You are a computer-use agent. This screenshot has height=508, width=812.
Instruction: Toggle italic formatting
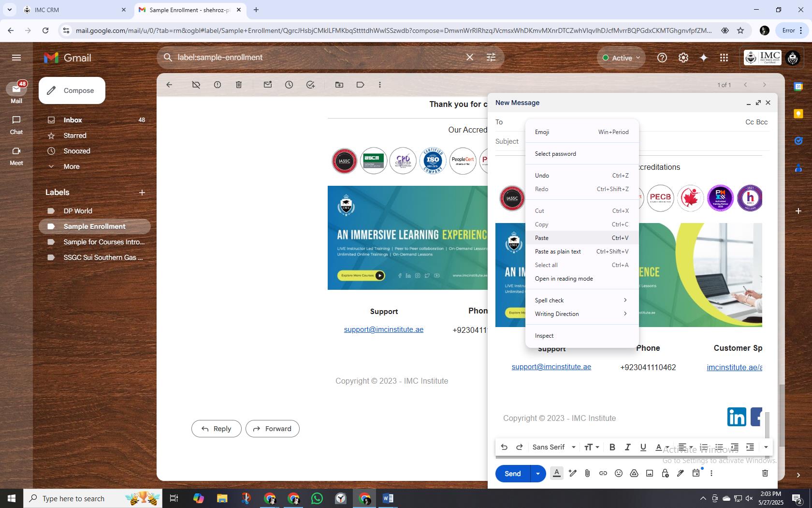click(x=627, y=447)
